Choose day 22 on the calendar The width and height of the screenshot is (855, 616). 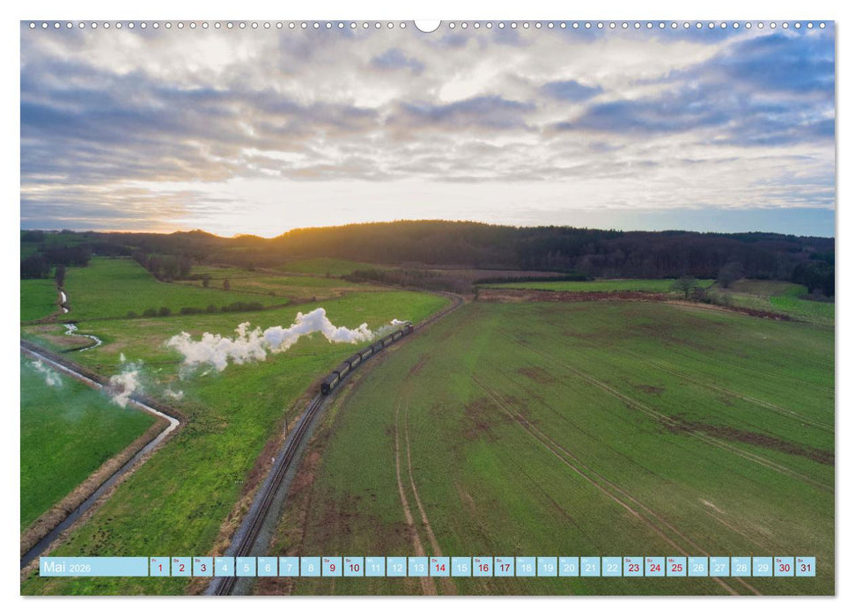click(x=612, y=567)
